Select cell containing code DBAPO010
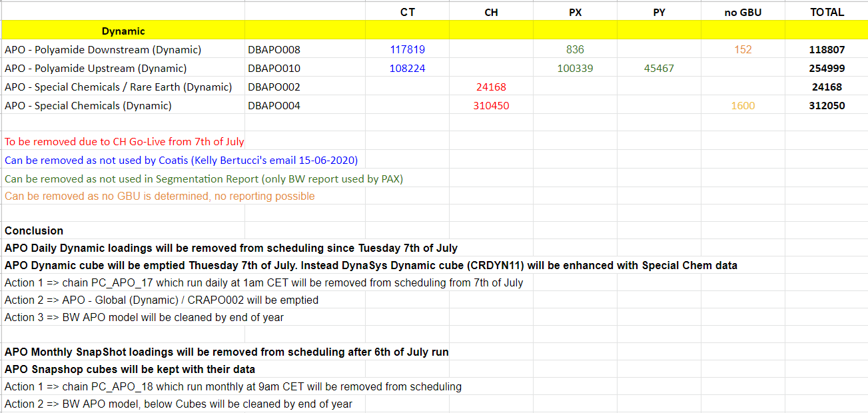Viewport: 868px width, 413px height. click(274, 68)
